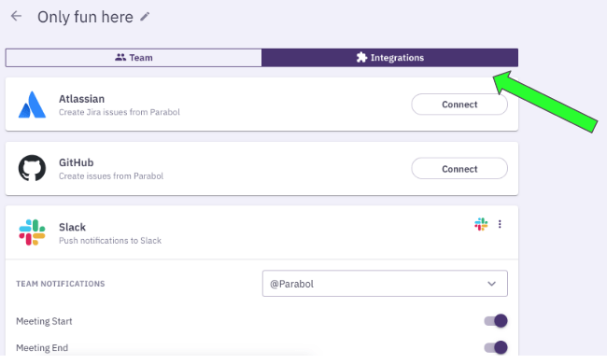Switch to the Integrations tab
The height and width of the screenshot is (364, 607).
[x=389, y=58]
